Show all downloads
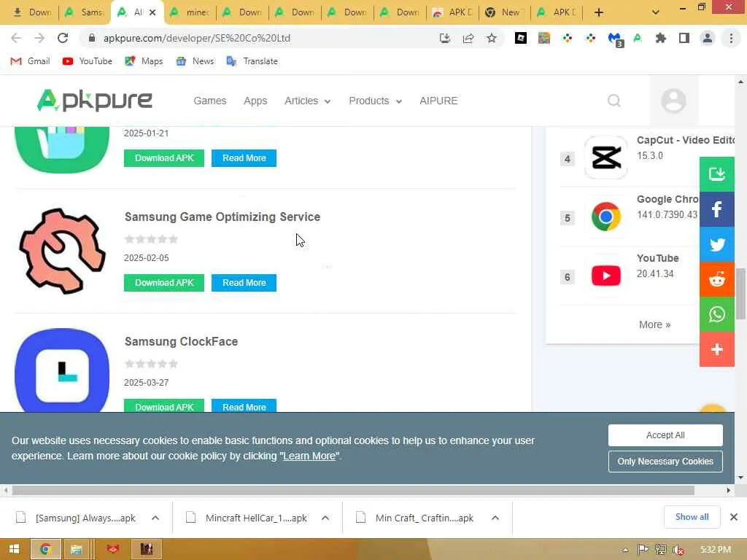747x560 pixels. coord(692,517)
